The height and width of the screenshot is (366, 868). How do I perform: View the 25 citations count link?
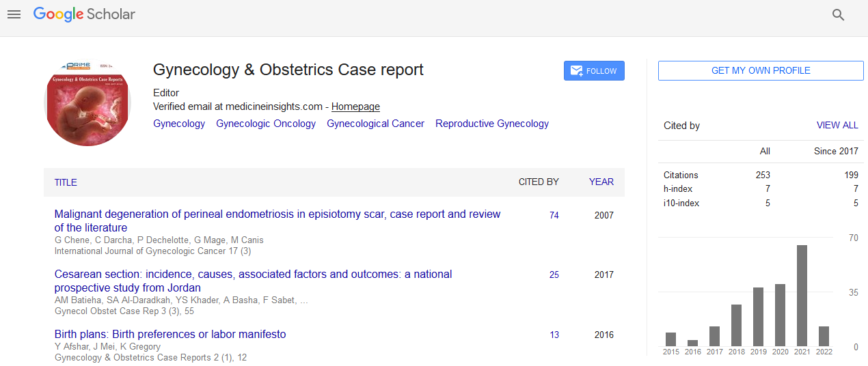[x=554, y=274]
